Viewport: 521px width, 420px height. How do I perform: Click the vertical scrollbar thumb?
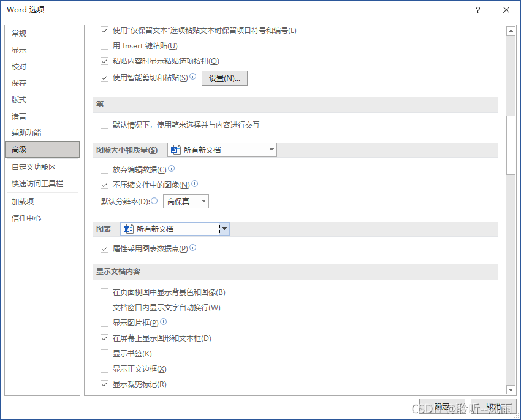pos(511,145)
